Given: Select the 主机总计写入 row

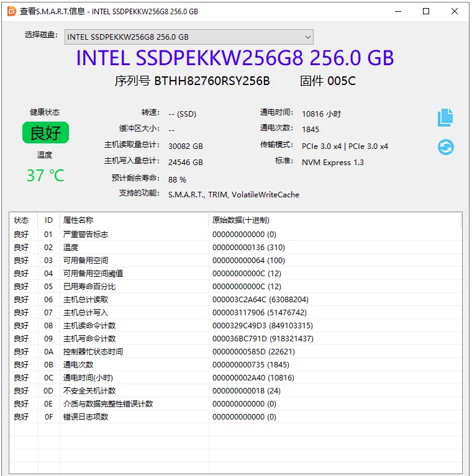Looking at the screenshot, I should click(x=235, y=313).
